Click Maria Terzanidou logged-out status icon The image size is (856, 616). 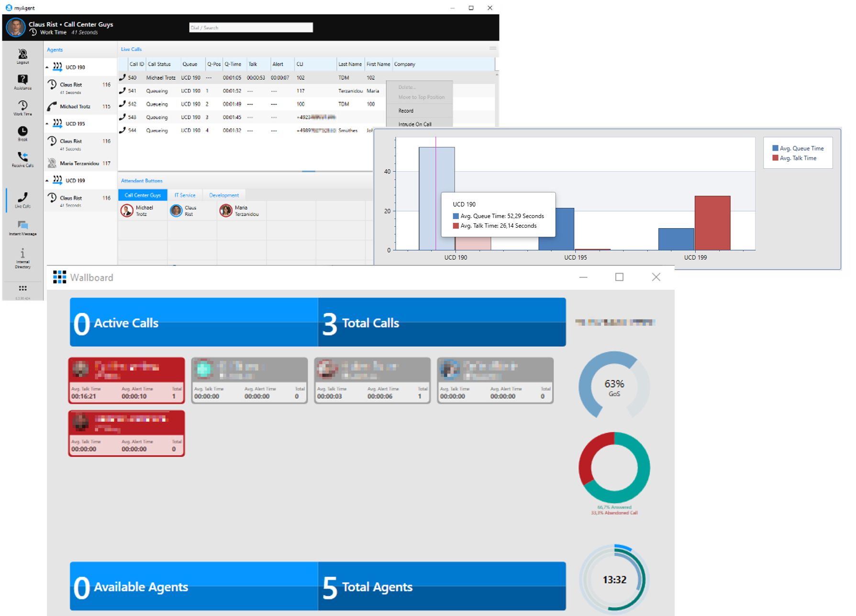coord(52,163)
